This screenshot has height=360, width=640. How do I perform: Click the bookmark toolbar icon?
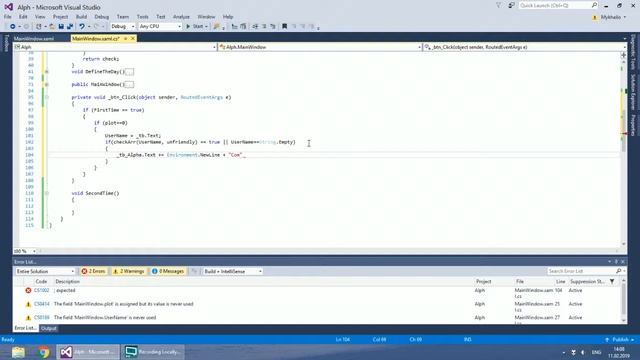[x=284, y=27]
